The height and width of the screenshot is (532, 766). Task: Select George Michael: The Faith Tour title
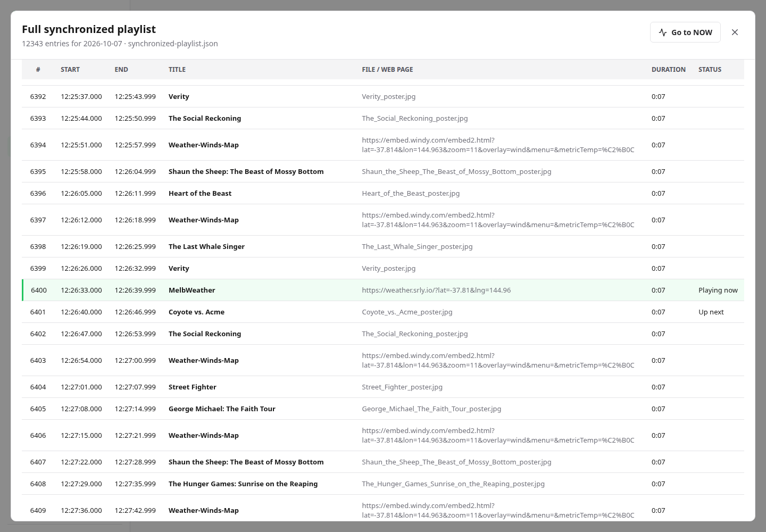222,409
